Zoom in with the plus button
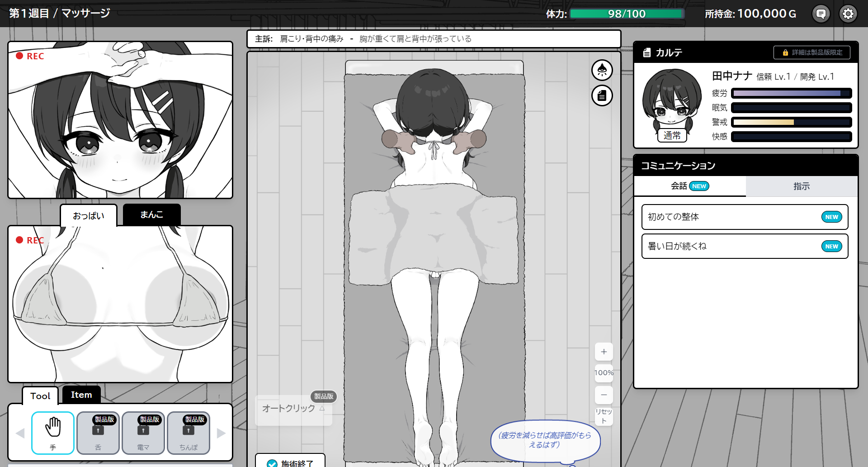868x467 pixels. (604, 352)
